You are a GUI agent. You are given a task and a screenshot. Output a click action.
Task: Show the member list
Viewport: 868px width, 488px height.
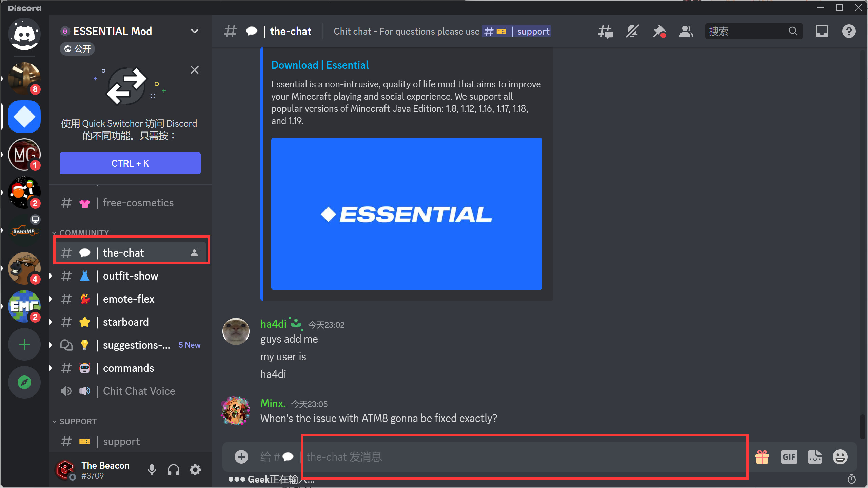[686, 31]
